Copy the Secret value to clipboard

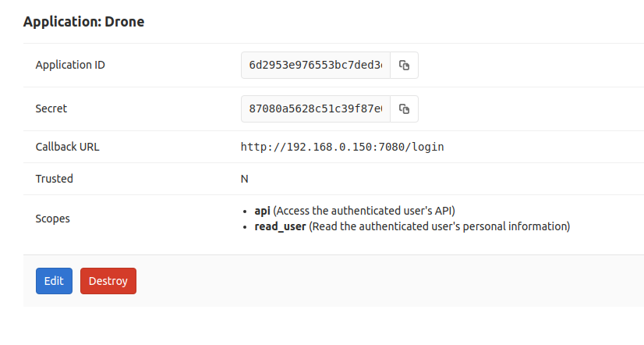(404, 109)
